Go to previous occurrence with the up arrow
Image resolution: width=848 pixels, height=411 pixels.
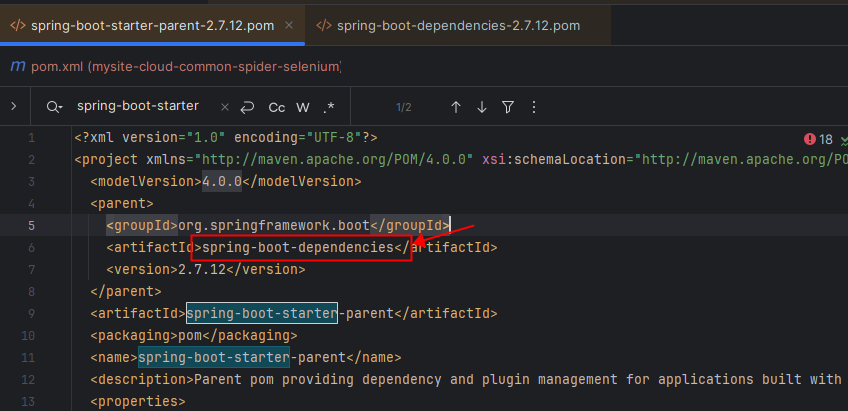[455, 107]
